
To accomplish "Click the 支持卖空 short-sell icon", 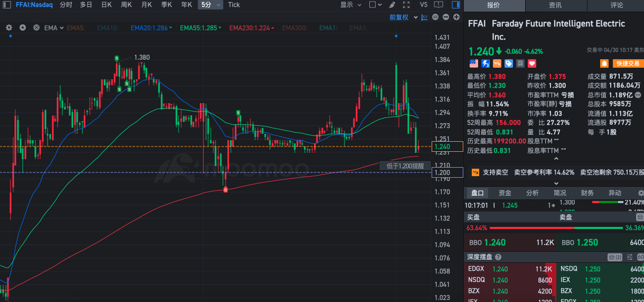I will 474,172.
